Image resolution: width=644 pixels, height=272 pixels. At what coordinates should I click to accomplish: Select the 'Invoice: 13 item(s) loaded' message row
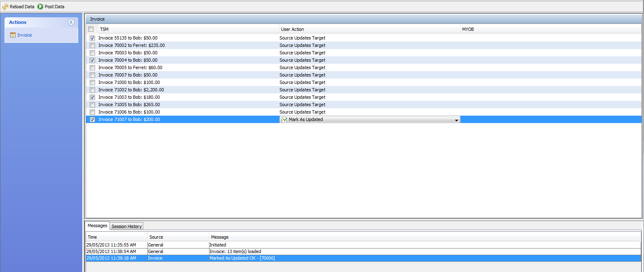[235, 251]
